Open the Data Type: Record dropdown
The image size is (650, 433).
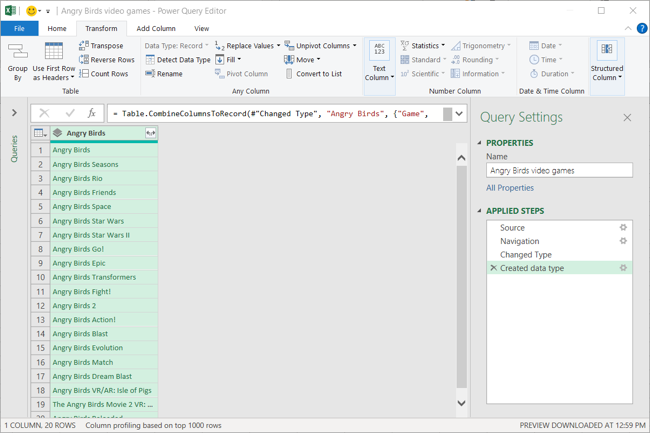[177, 46]
